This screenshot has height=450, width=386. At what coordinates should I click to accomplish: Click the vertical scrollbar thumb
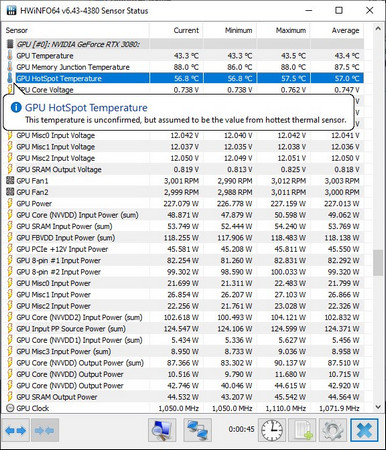click(378, 263)
